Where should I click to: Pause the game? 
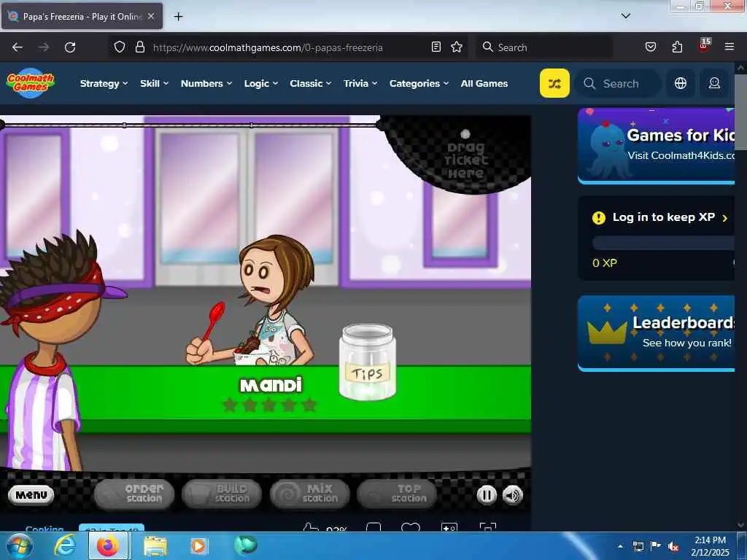click(x=487, y=495)
